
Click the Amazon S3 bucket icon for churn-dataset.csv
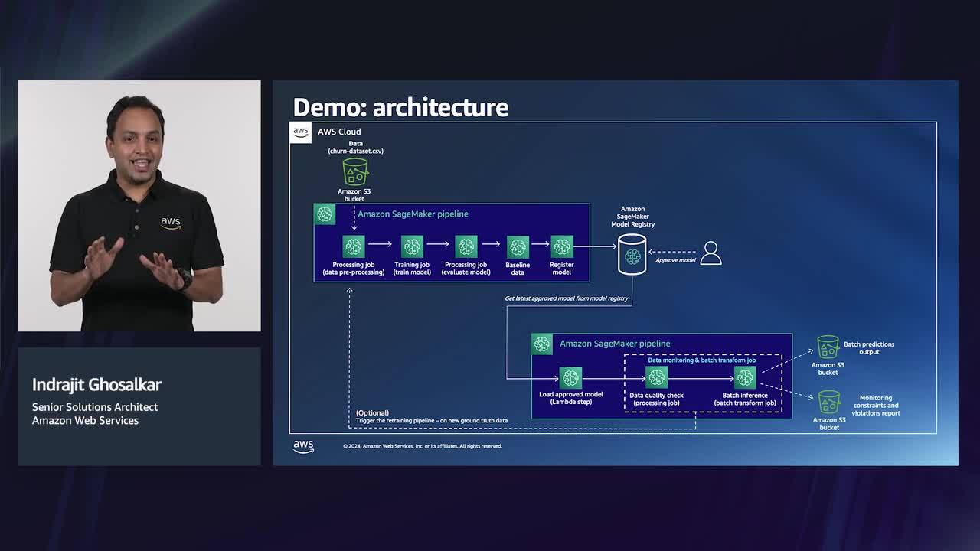point(355,171)
